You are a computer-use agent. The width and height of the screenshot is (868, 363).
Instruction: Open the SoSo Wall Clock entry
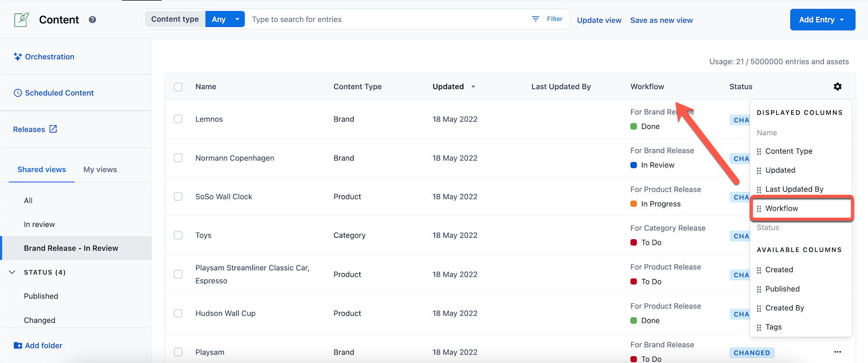tap(224, 197)
